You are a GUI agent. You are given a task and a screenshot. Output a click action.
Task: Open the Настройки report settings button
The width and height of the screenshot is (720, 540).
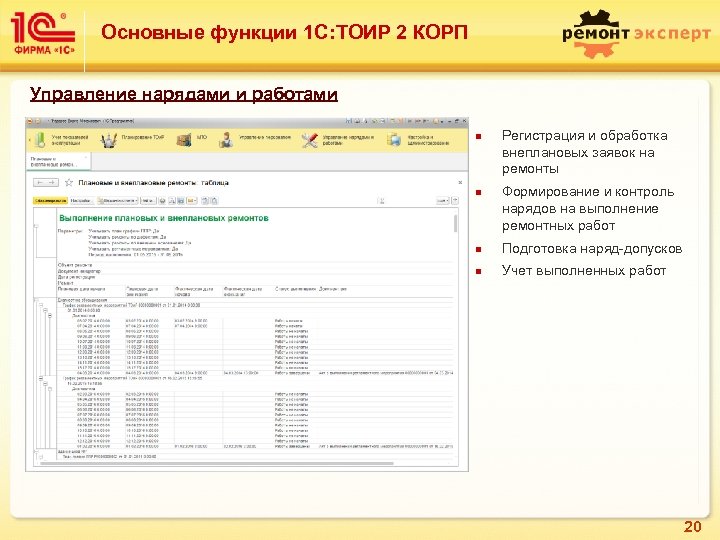point(81,201)
